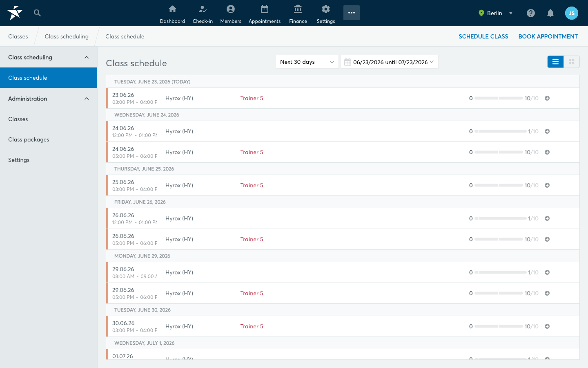Image resolution: width=588 pixels, height=368 pixels.
Task: Open the notifications bell
Action: tap(550, 13)
